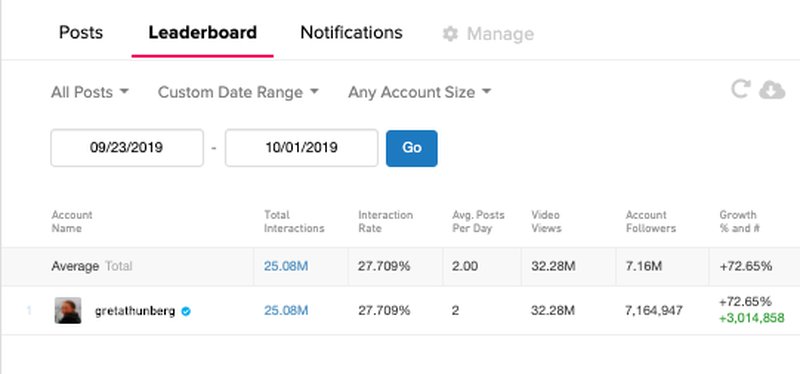Click the end date field 10/01/2019

tap(302, 148)
